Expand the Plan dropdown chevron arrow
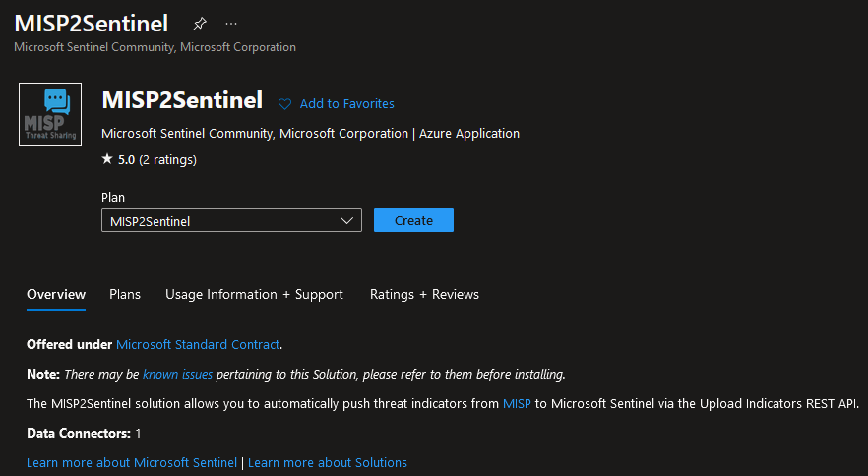The image size is (868, 476). [x=346, y=221]
